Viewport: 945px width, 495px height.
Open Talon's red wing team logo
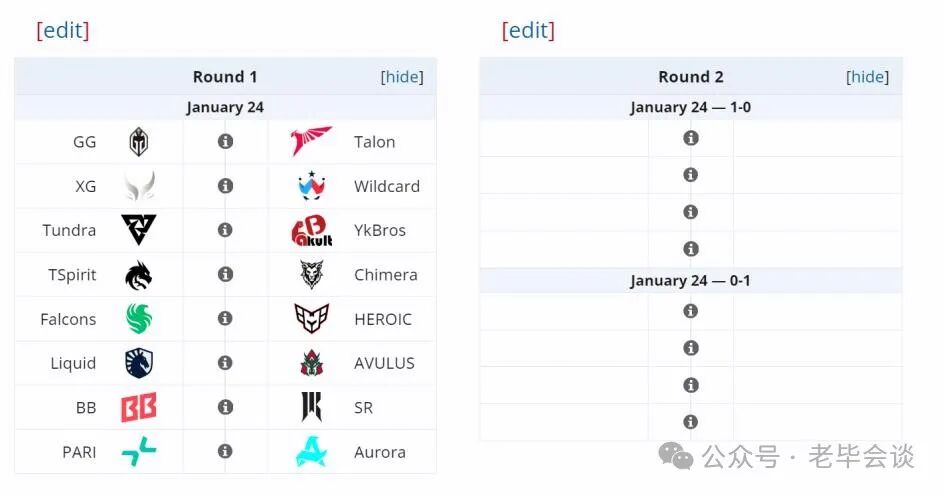pyautogui.click(x=311, y=140)
